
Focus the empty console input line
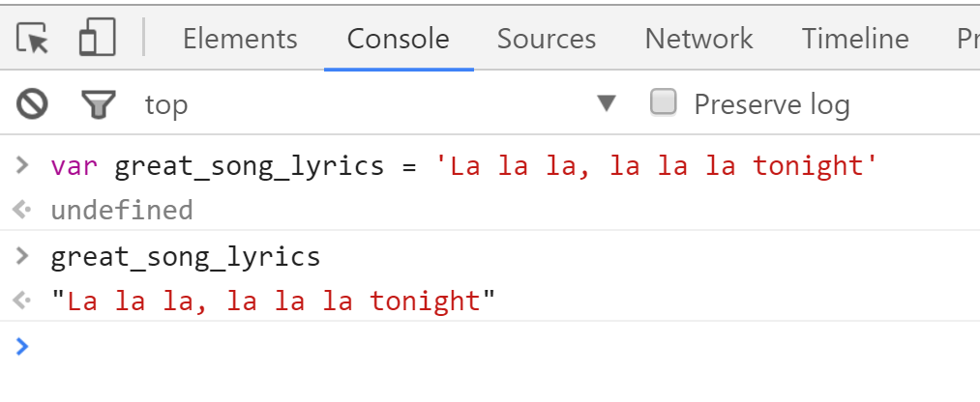(x=484, y=346)
